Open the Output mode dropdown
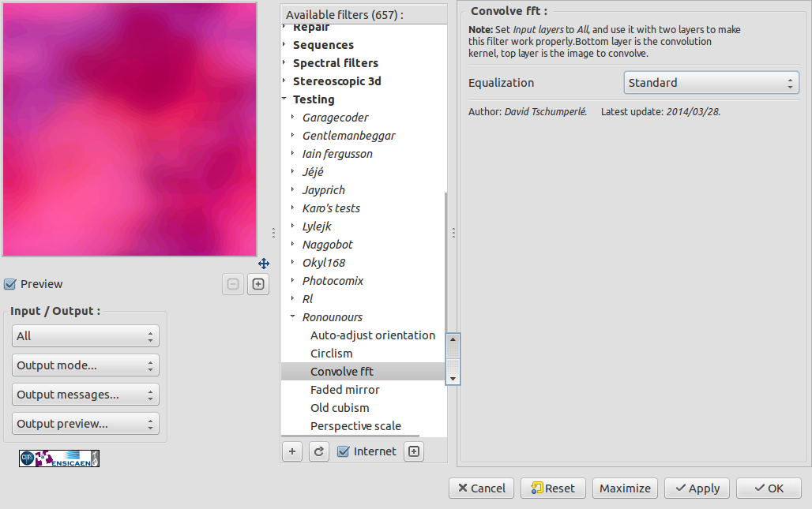The width and height of the screenshot is (812, 509). pyautogui.click(x=85, y=365)
